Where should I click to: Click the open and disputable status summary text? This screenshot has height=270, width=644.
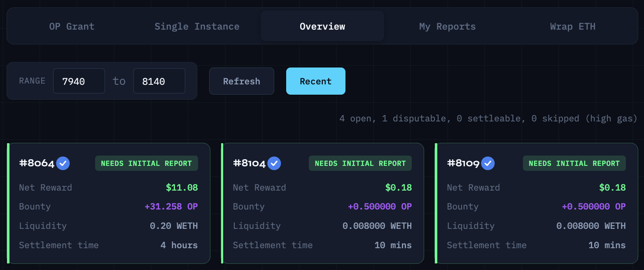[x=488, y=119]
